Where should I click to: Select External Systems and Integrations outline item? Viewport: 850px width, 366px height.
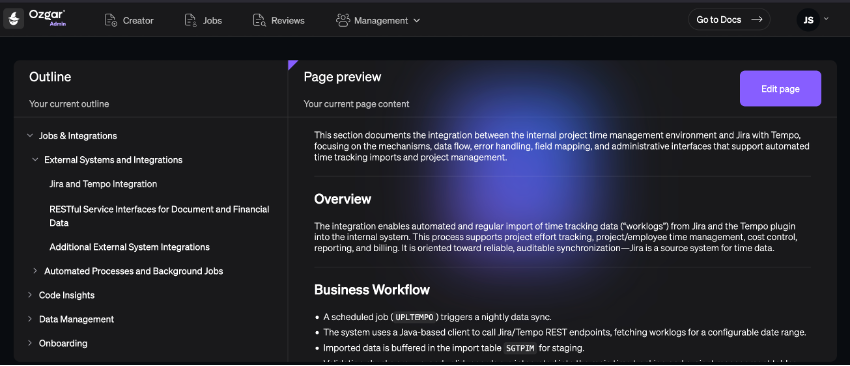pyautogui.click(x=113, y=159)
